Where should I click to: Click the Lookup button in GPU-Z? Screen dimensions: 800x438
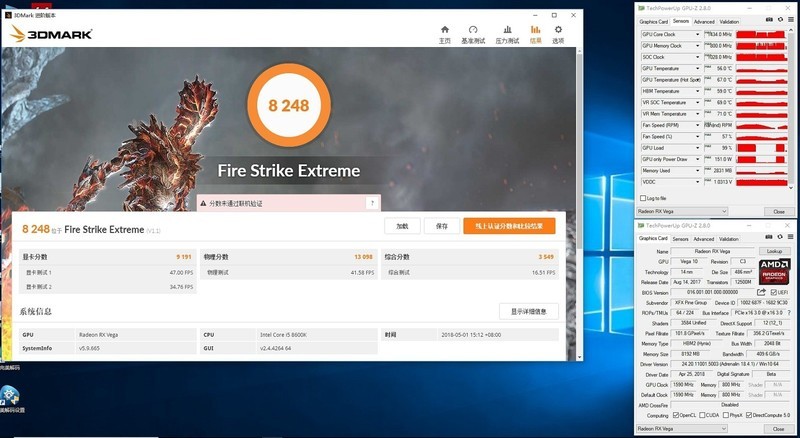774,251
